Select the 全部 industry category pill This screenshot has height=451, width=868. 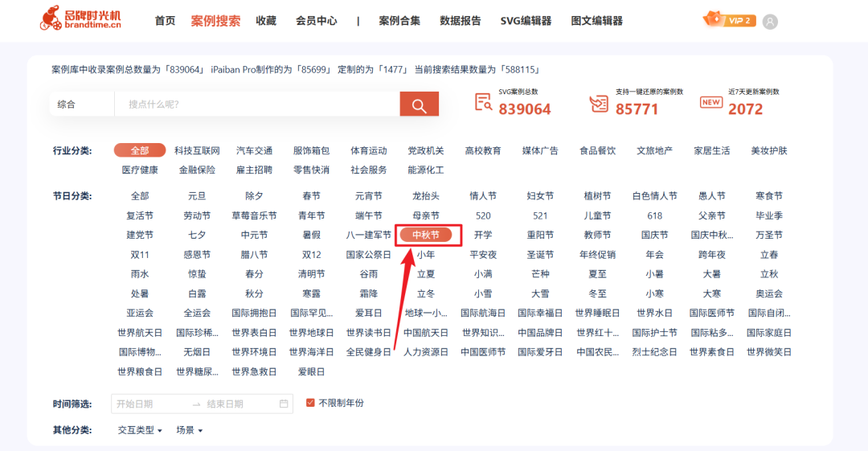(140, 150)
